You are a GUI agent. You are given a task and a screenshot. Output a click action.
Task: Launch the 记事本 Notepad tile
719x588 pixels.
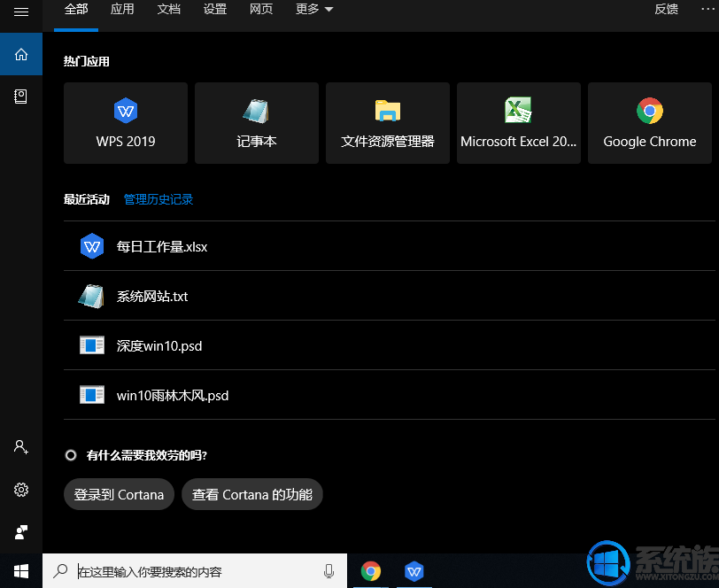257,123
